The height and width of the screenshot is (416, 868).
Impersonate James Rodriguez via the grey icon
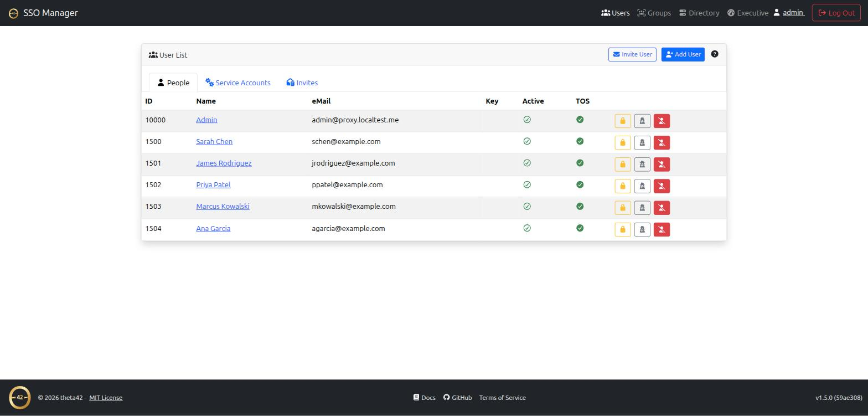coord(642,164)
